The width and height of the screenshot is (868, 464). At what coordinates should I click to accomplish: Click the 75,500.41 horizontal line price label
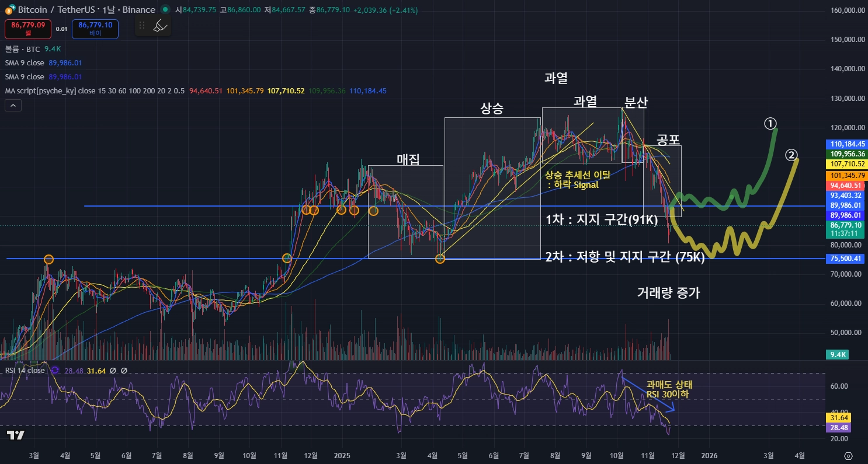pyautogui.click(x=846, y=259)
